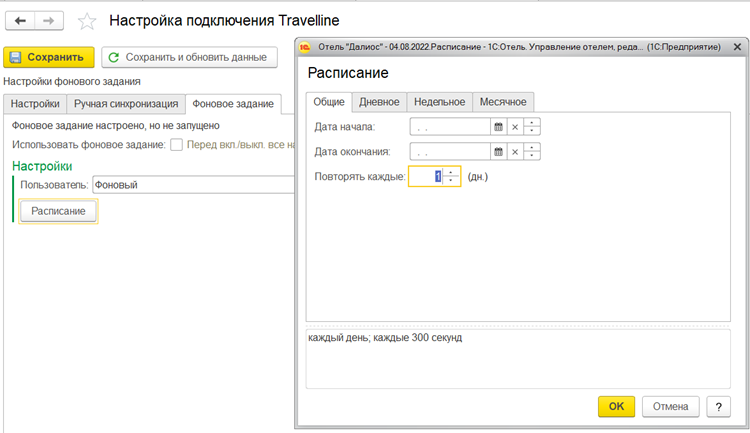Click 'Фоновое задание настроено, но не запущено' text
750x433 pixels.
115,126
